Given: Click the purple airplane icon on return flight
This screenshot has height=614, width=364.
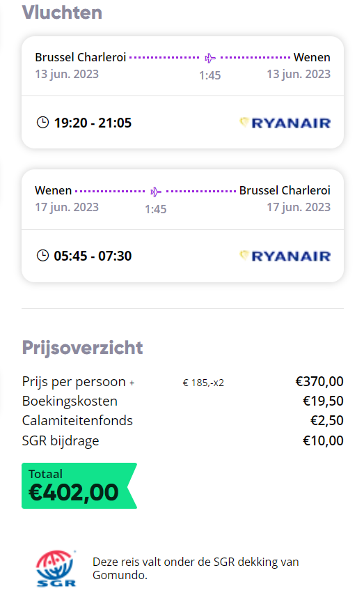Looking at the screenshot, I should coord(156,192).
